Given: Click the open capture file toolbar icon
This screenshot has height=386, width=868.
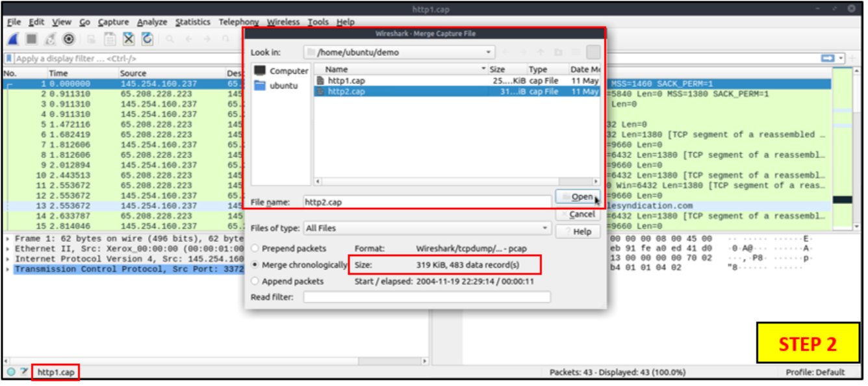Looking at the screenshot, I should [92, 39].
